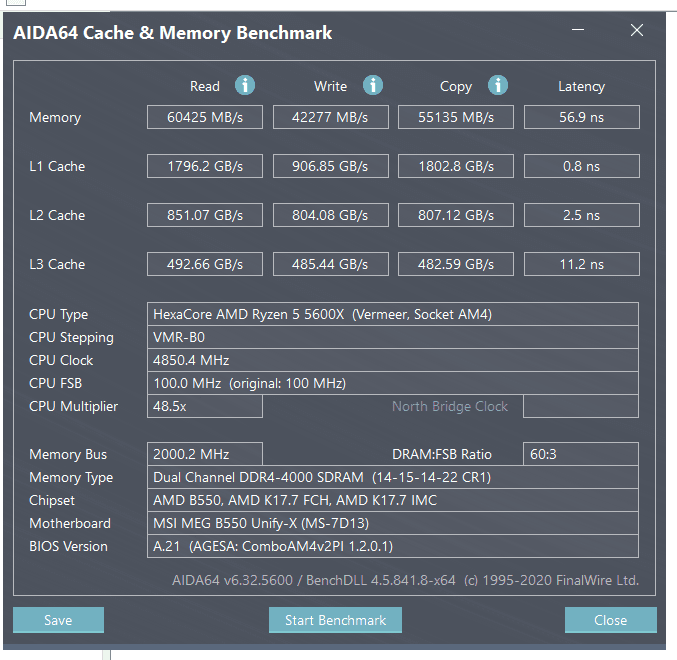Image resolution: width=677 pixels, height=660 pixels.
Task: Click the Start Benchmark button
Action: click(x=335, y=620)
